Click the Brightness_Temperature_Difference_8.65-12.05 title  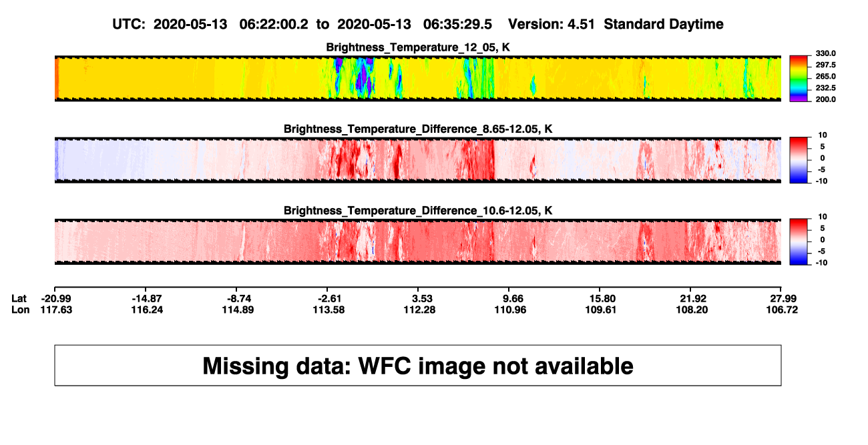point(418,129)
